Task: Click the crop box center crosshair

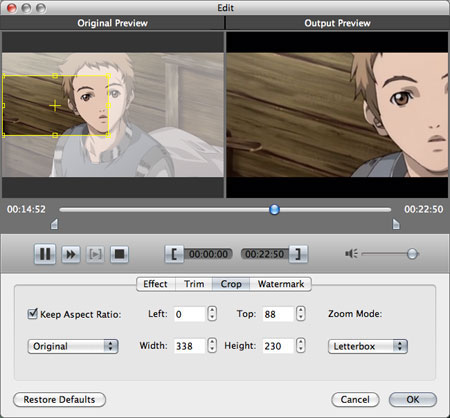Action: click(55, 106)
